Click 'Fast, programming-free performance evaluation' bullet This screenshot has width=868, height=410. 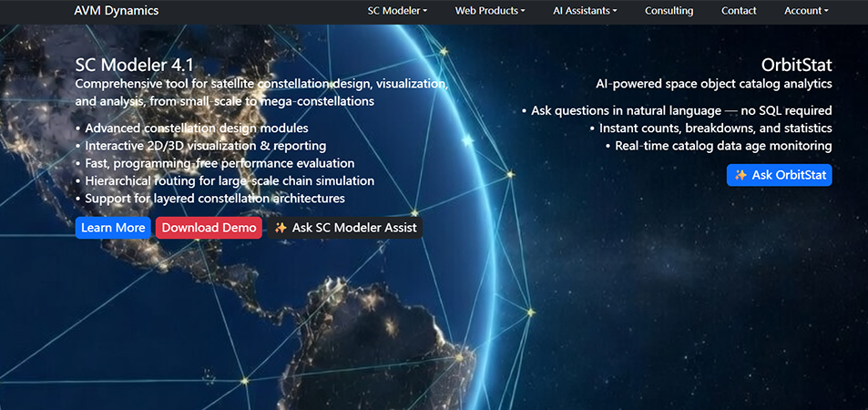pyautogui.click(x=220, y=163)
